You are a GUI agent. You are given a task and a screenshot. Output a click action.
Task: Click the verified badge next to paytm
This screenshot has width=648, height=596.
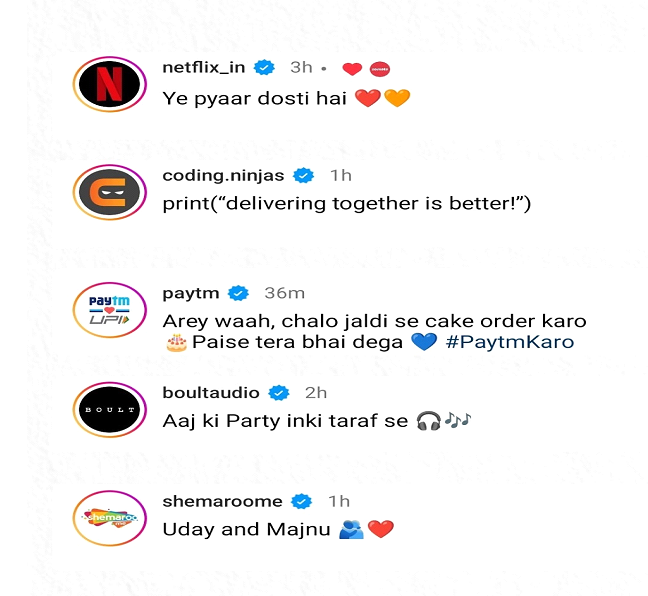[x=238, y=293]
